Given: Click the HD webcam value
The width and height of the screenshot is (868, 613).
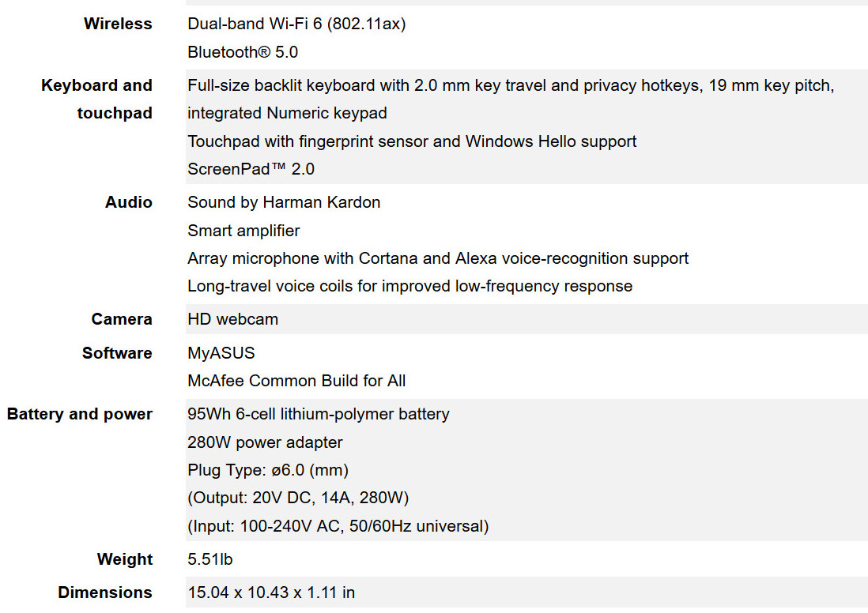Looking at the screenshot, I should point(232,319).
